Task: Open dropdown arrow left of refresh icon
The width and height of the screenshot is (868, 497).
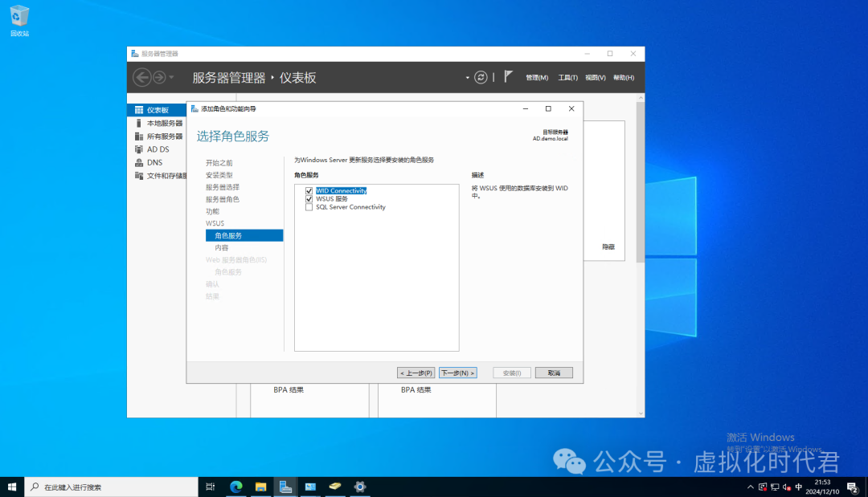Action: click(467, 77)
